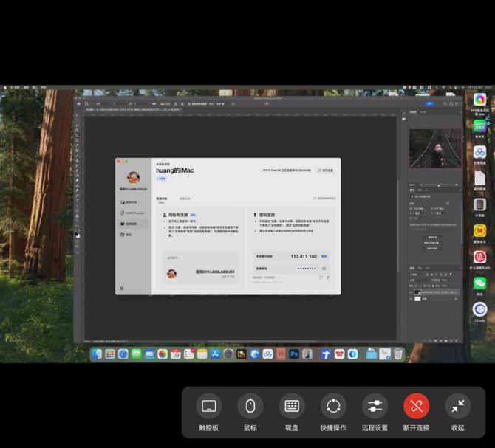The image size is (495, 448).
Task: Edit the connection password with pencil icon
Action: pos(328,278)
